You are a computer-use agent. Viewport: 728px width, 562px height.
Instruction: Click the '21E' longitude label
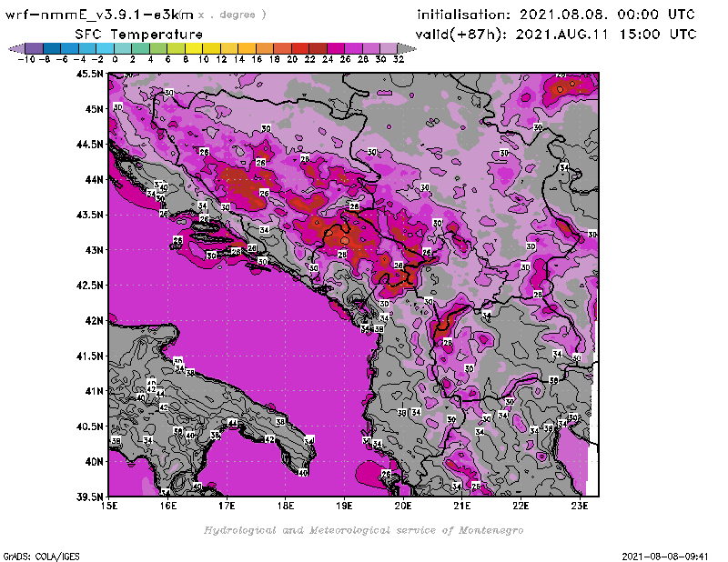[462, 506]
